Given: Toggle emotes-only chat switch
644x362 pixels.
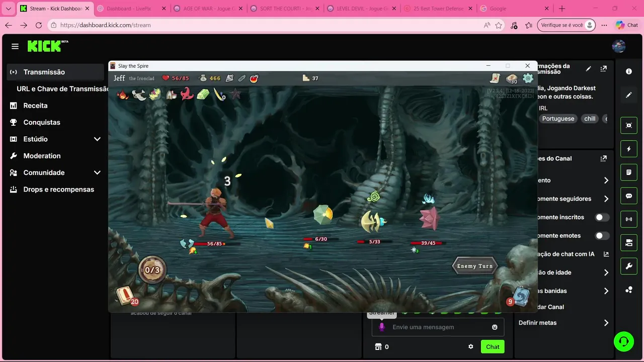Looking at the screenshot, I should (602, 235).
